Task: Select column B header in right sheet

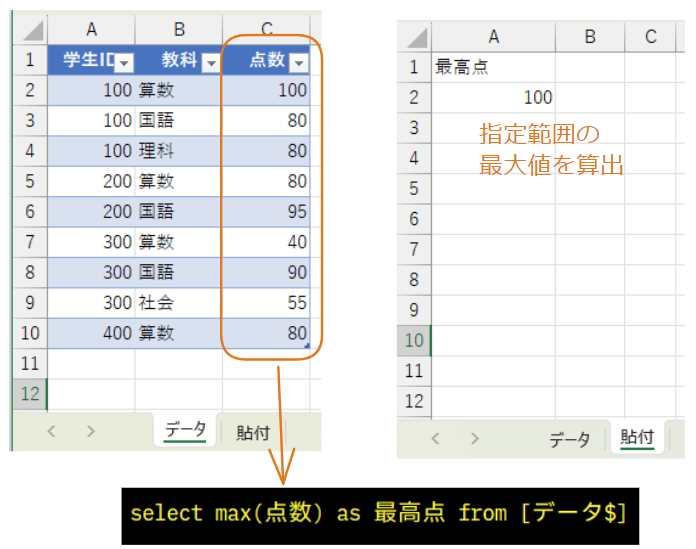Action: tap(590, 37)
